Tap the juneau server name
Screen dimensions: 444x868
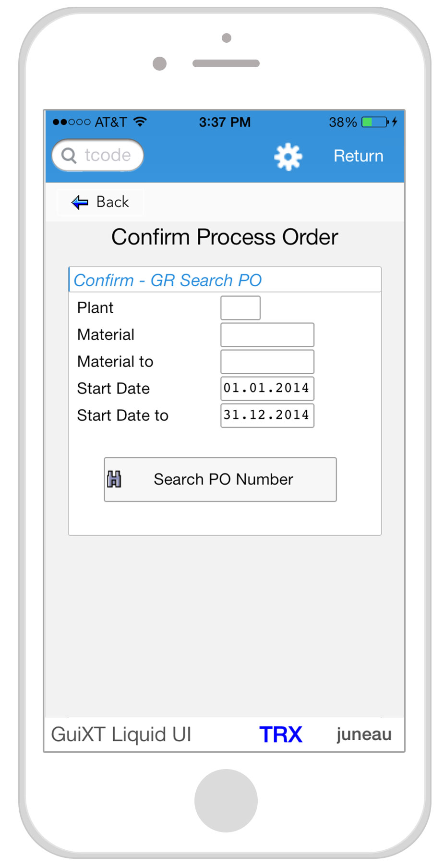point(364,734)
